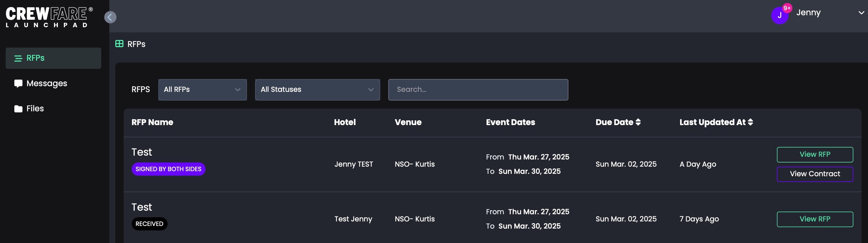The width and height of the screenshot is (868, 243).
Task: Click the Signed By Both Sides badge
Action: 168,169
